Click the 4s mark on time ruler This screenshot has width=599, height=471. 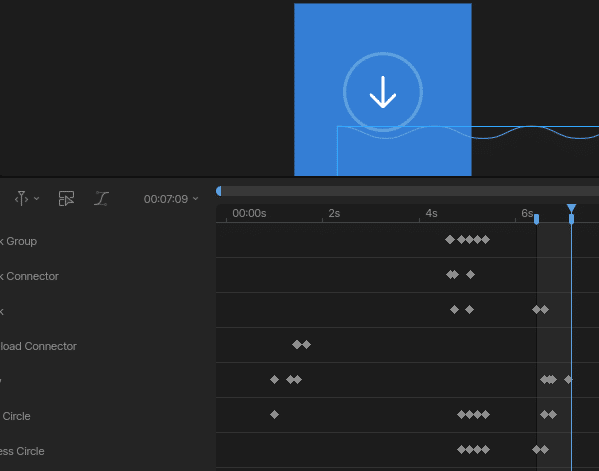tap(431, 213)
